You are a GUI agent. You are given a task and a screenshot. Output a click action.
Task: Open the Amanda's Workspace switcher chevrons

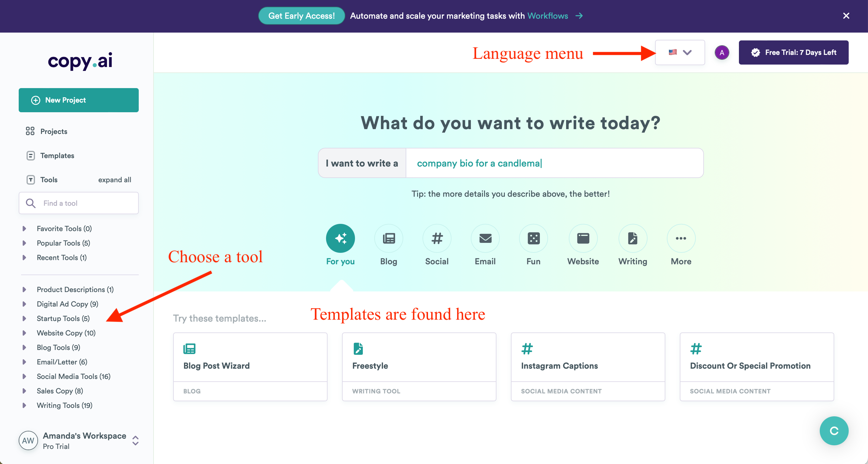point(135,440)
